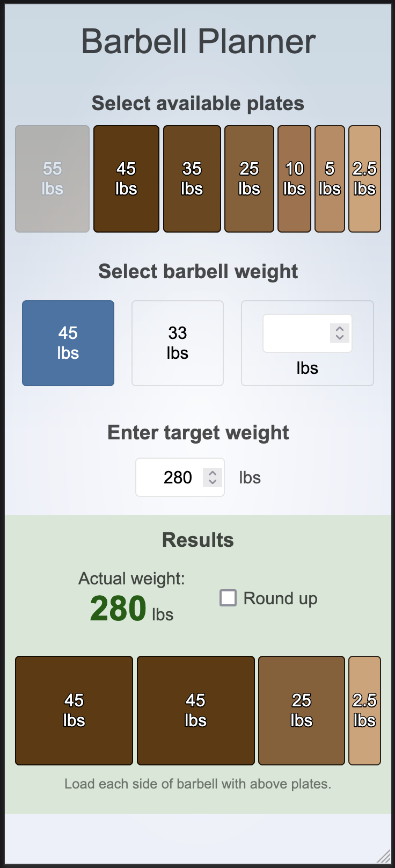Deselect the 10 lbs available plate
The height and width of the screenshot is (868, 395).
tap(294, 179)
